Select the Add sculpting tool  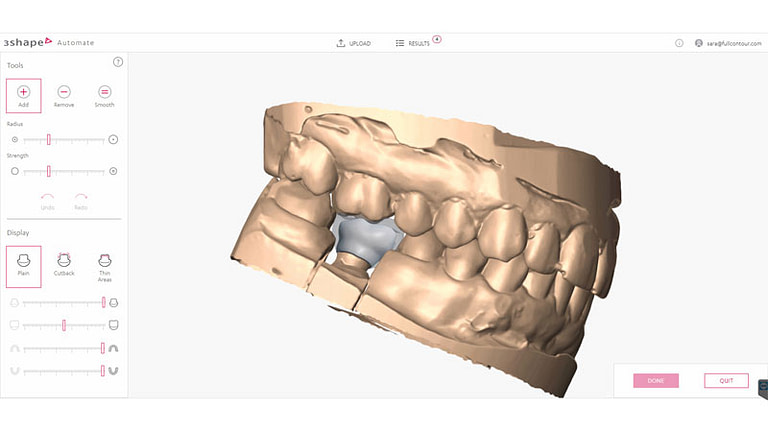coord(23,94)
